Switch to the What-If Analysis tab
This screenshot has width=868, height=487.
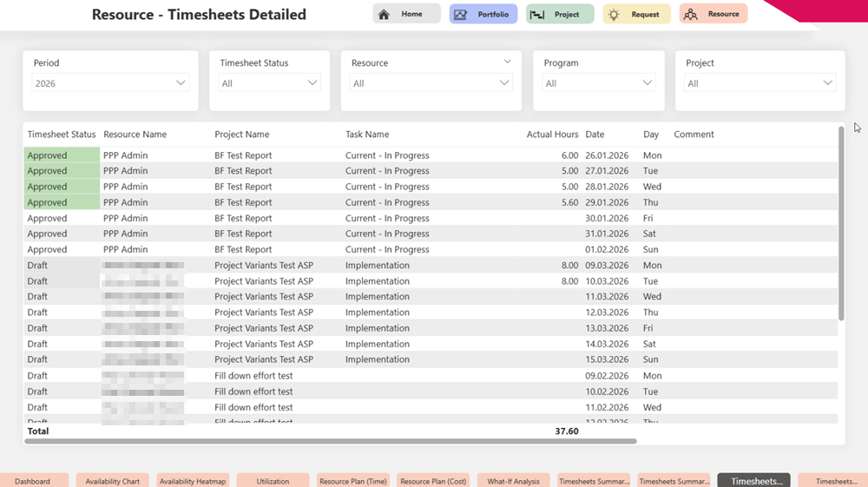[x=513, y=481]
